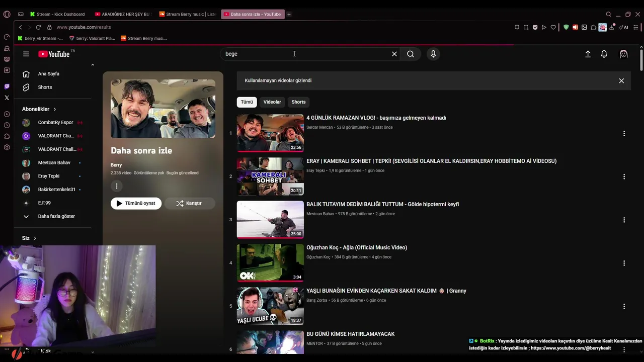Viewport: 644px width, 362px height.
Task: Click the Karıştır shuffle button
Action: 190,203
